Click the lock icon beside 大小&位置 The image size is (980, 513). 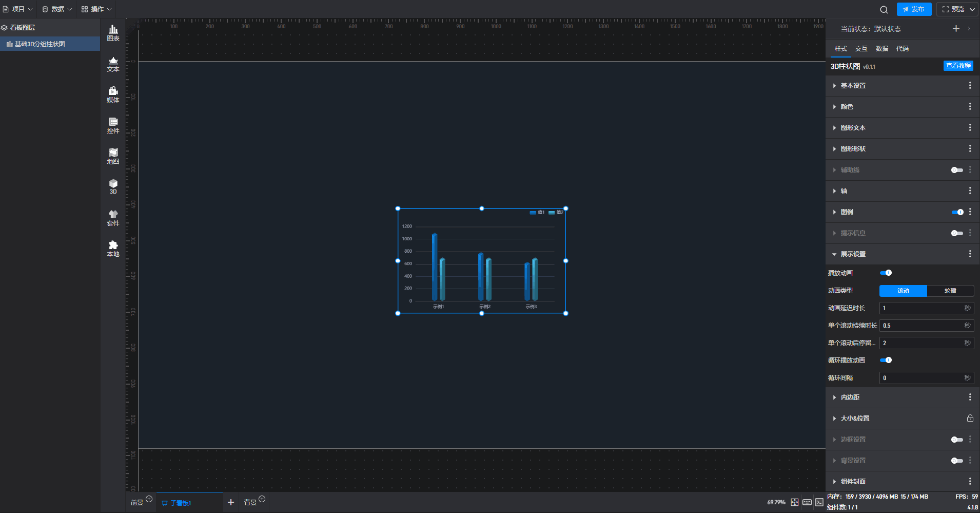click(x=970, y=419)
